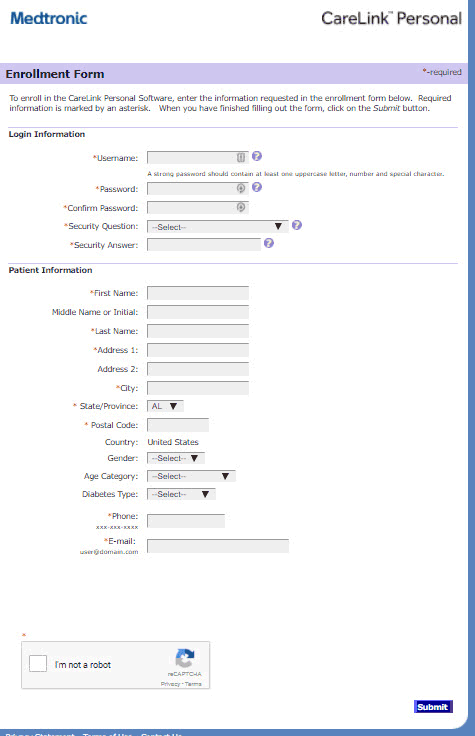The image size is (475, 736).
Task: Click the help icon beside Username field
Action: pos(257,156)
